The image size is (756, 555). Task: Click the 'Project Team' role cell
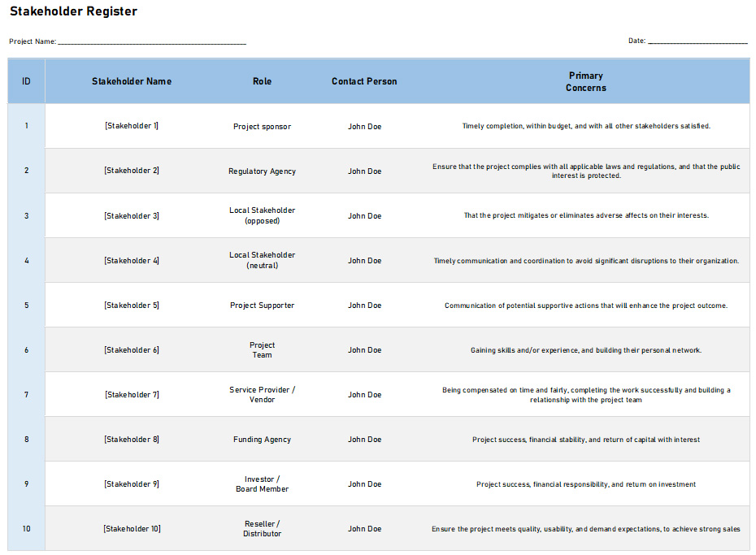click(263, 350)
